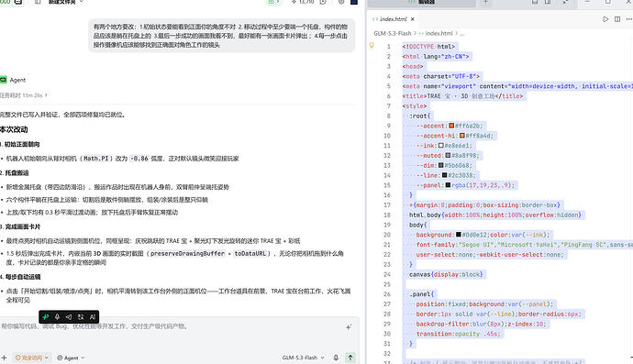Click the <title> tag on line 6
The height and width of the screenshot is (364, 633).
[415, 96]
